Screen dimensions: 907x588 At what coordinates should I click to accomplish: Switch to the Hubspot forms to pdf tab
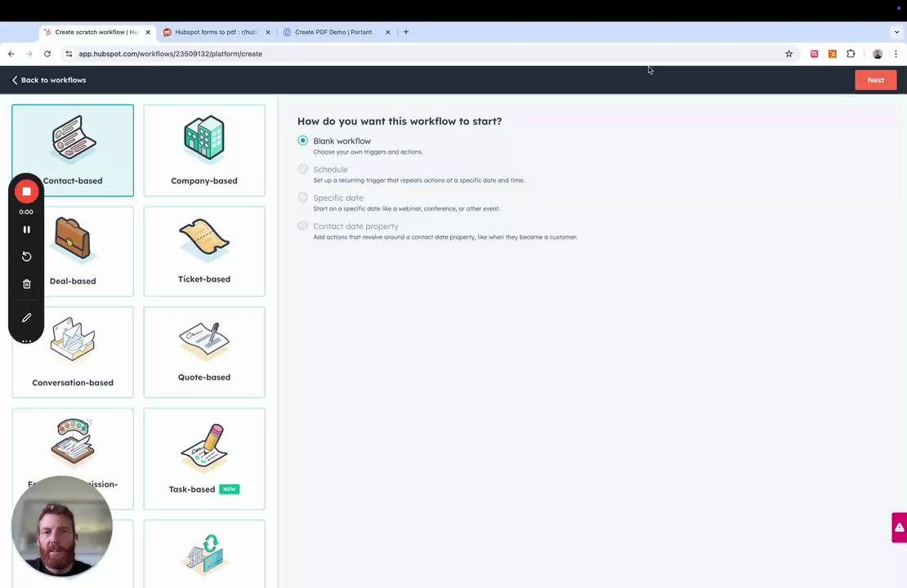coord(217,33)
